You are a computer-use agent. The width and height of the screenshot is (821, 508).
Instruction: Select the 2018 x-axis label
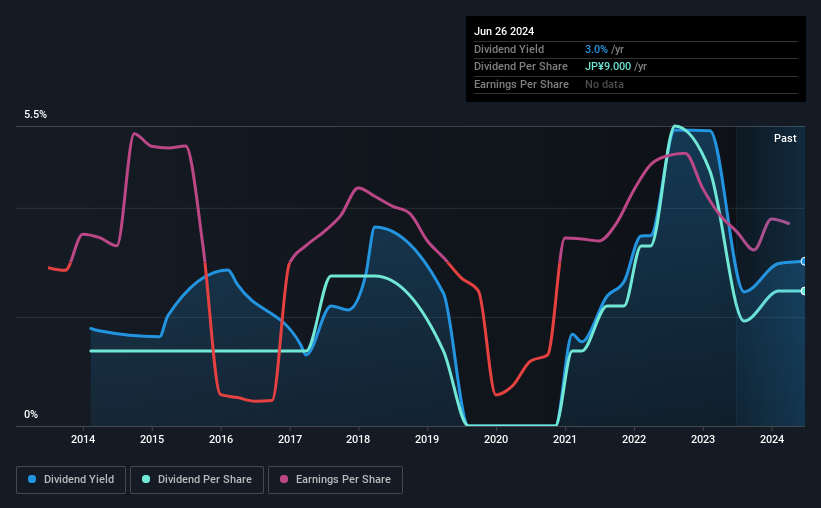[358, 439]
